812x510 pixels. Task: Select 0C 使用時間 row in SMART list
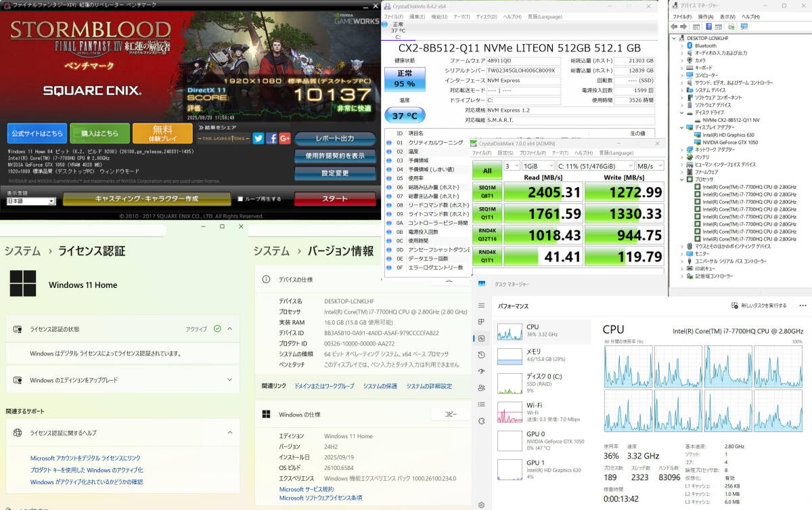point(426,240)
